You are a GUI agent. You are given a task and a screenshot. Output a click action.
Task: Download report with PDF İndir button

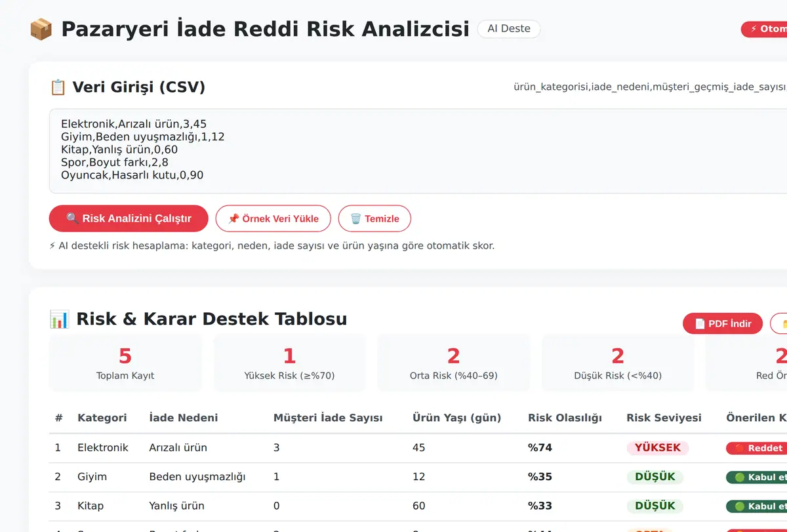point(723,323)
